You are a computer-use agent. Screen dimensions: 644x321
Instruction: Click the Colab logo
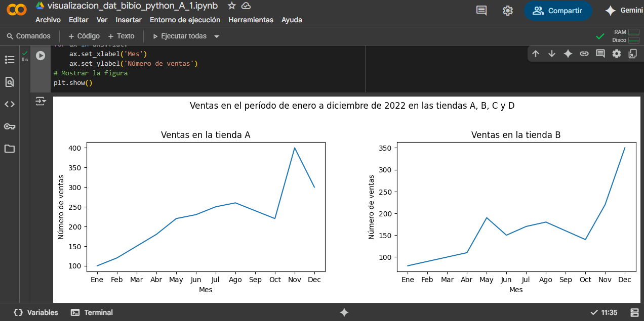(x=17, y=10)
